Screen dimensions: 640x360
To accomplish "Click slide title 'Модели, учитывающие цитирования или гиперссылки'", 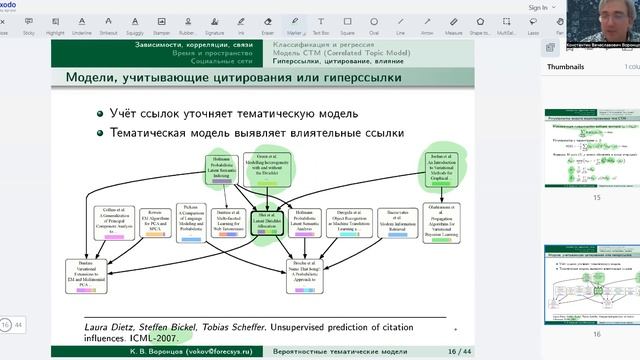I will click(x=233, y=78).
